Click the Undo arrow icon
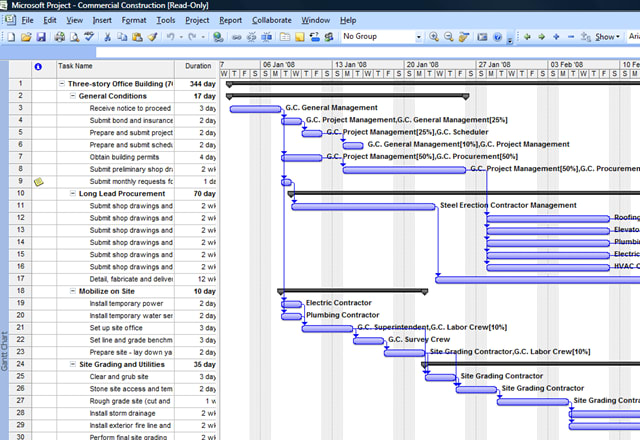This screenshot has height=440, width=640. 171,37
